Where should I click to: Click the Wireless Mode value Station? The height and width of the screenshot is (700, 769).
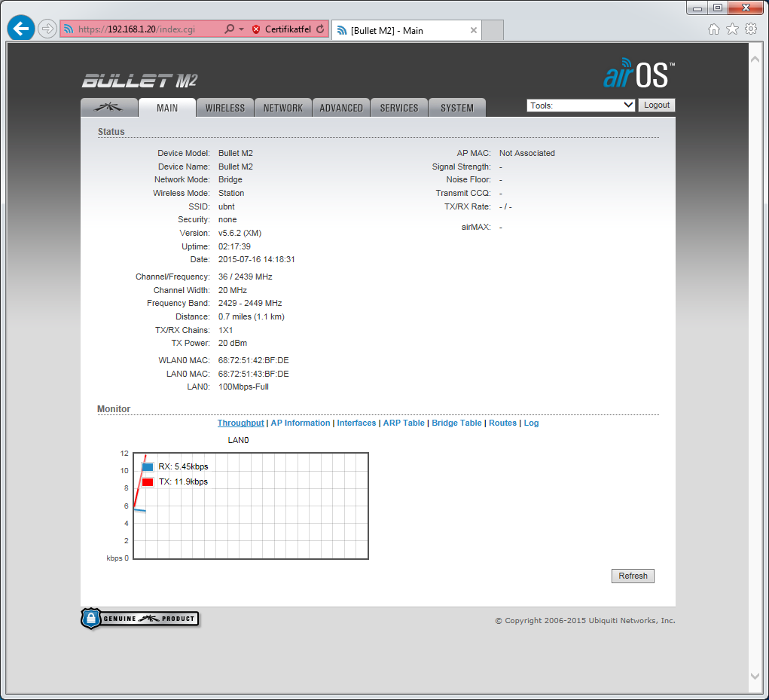point(231,194)
